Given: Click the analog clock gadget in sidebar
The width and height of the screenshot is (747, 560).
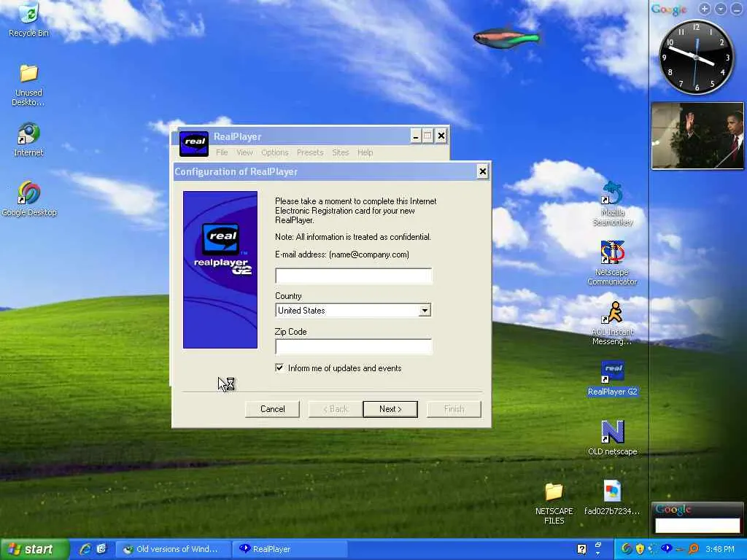Looking at the screenshot, I should coord(697,57).
